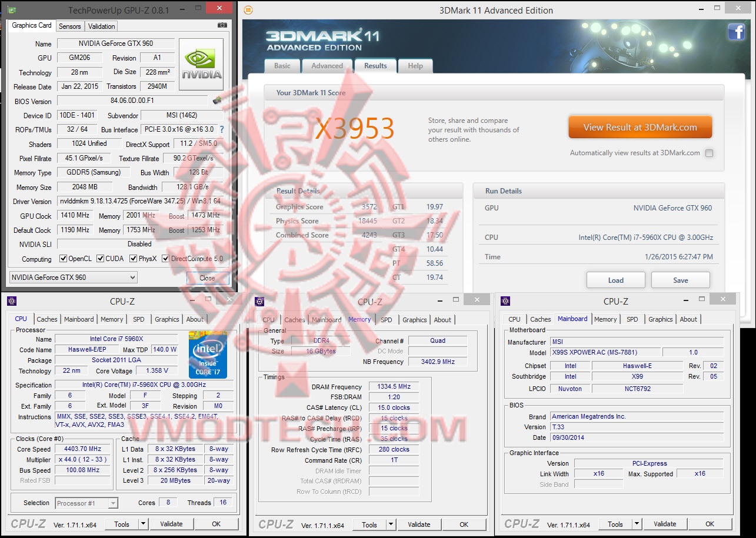Click the left CPU-Z window title icon
This screenshot has width=756, height=538.
coord(12,301)
